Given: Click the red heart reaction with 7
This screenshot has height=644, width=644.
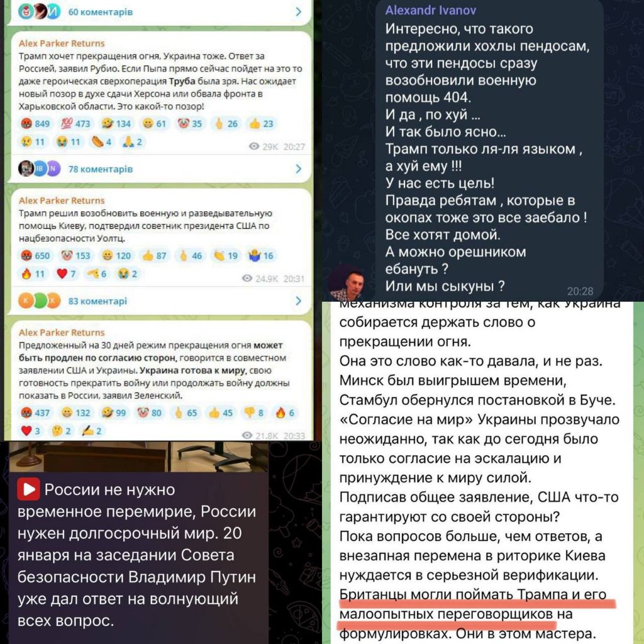Looking at the screenshot, I should [x=66, y=274].
